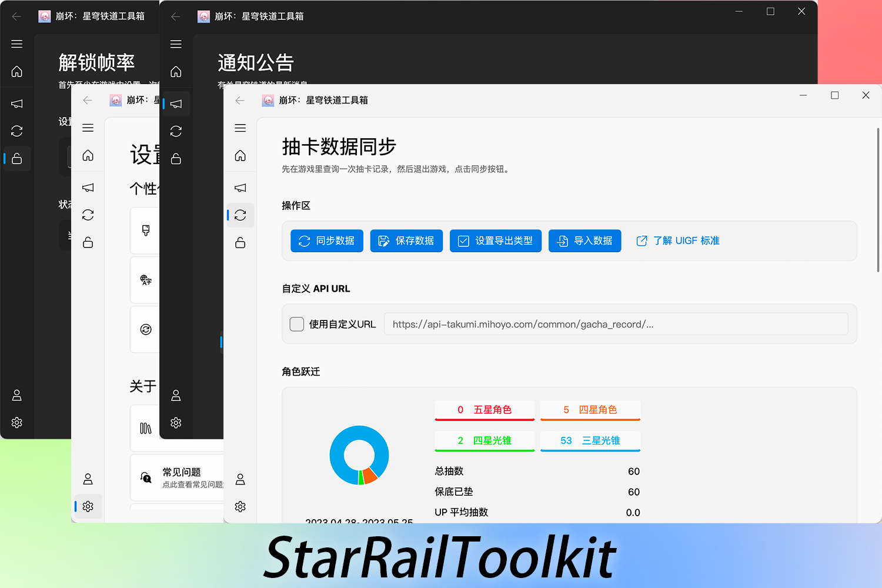Click the 导入数据 button
The image size is (882, 588).
[584, 241]
